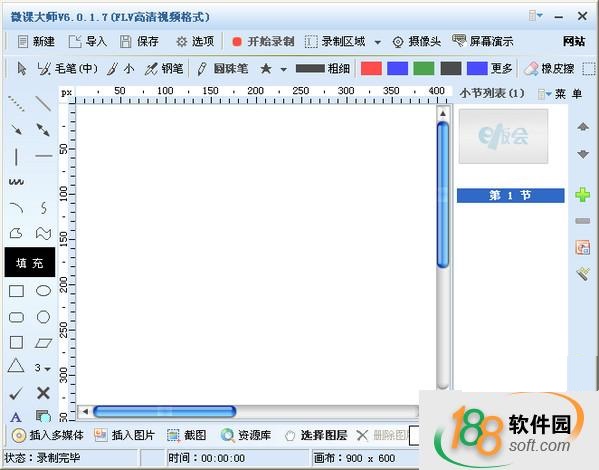
Task: Select 第 1 节 section item
Action: tap(510, 195)
